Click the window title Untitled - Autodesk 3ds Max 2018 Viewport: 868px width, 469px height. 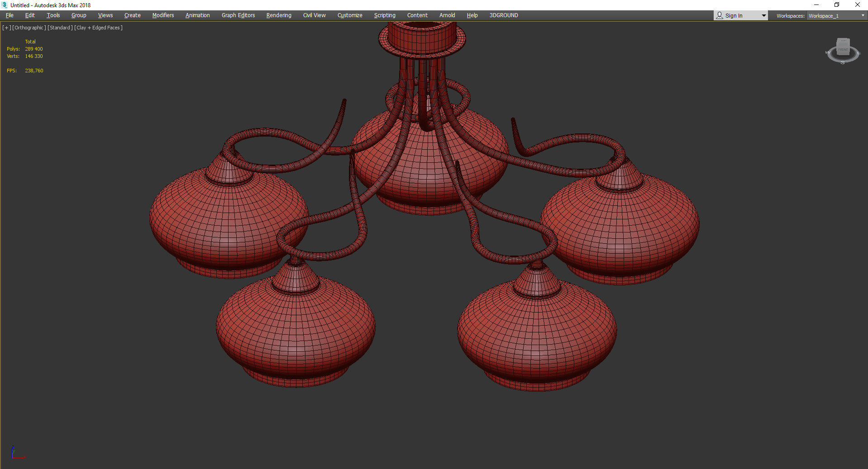50,5
